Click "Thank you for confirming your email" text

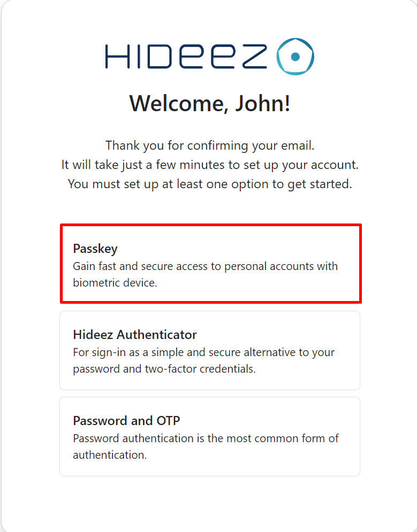point(210,145)
